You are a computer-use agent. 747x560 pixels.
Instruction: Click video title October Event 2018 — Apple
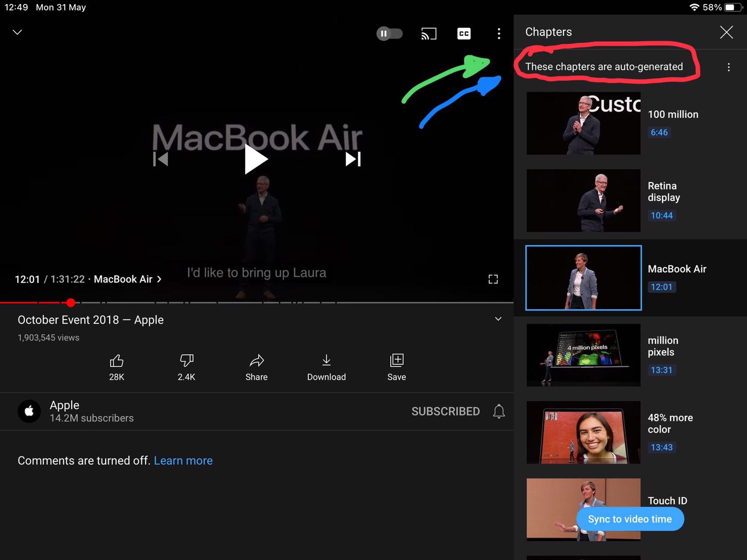[x=90, y=320]
